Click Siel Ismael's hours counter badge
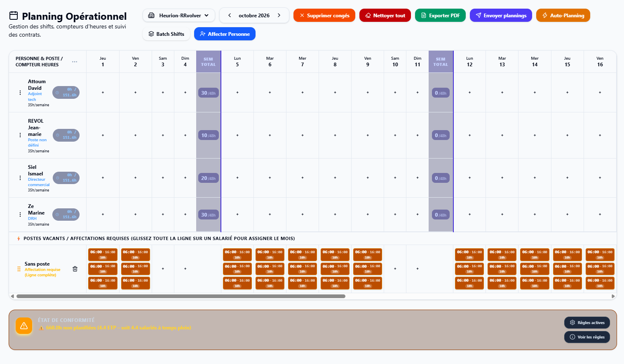This screenshot has height=364, width=624. 66,178
